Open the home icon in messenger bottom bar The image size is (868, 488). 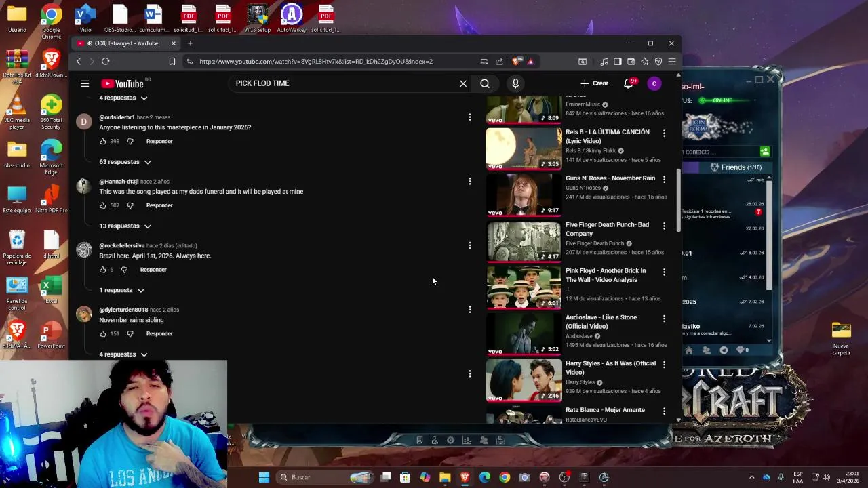pos(689,350)
